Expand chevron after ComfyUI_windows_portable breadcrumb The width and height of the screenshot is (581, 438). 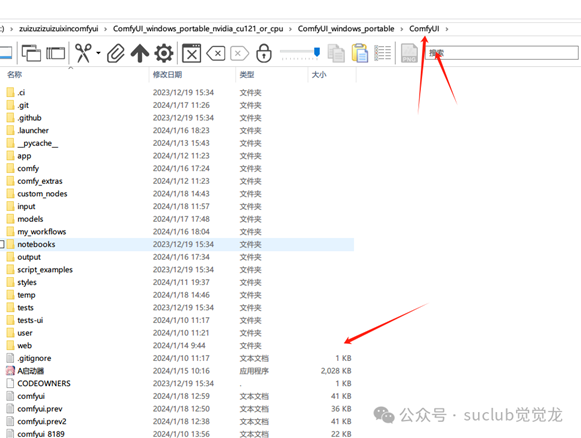click(402, 29)
